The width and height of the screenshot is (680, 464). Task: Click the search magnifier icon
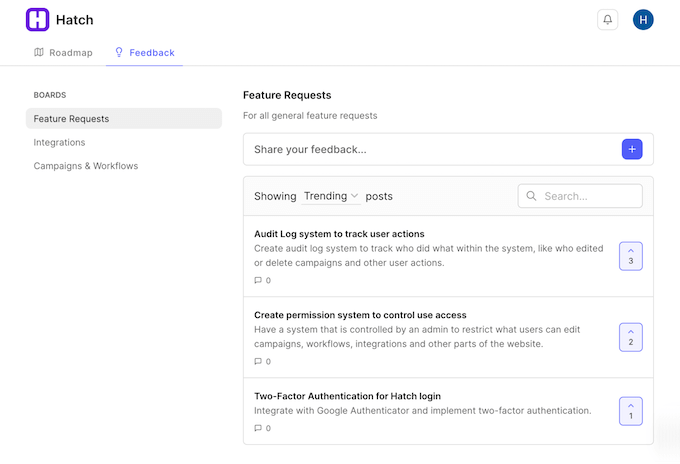[531, 196]
